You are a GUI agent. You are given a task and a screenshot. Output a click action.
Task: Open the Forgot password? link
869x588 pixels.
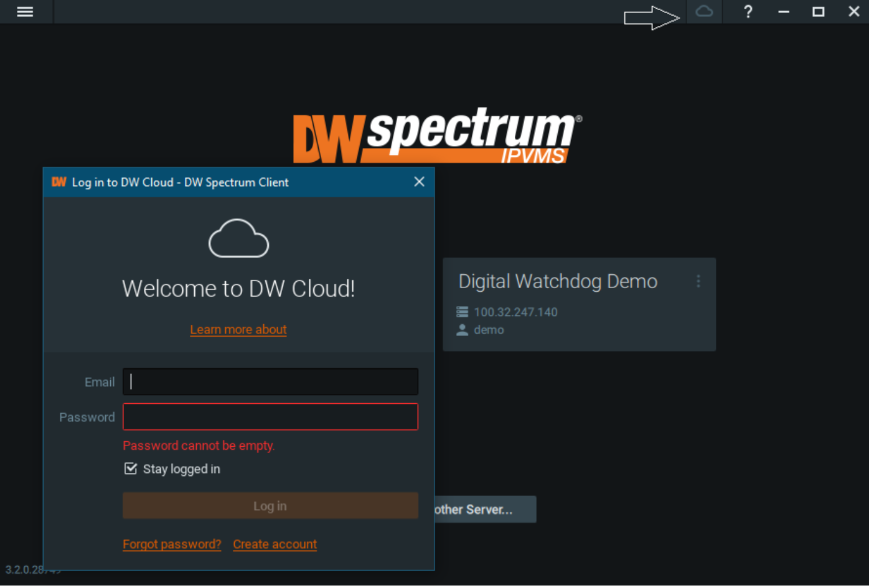(172, 544)
